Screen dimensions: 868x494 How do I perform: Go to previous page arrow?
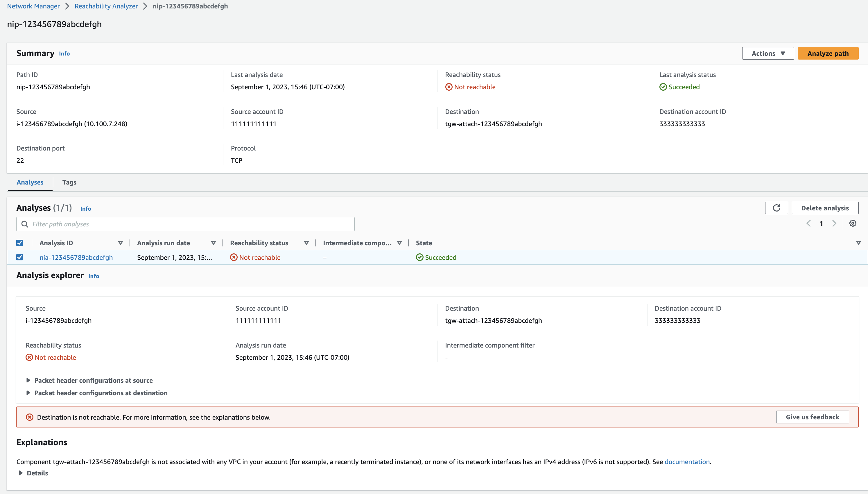point(809,223)
